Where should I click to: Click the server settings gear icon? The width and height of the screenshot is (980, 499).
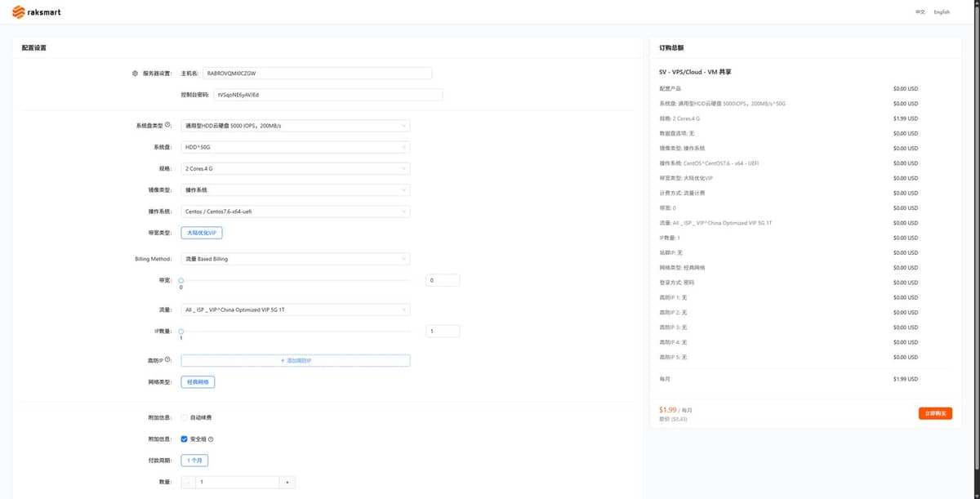(135, 74)
